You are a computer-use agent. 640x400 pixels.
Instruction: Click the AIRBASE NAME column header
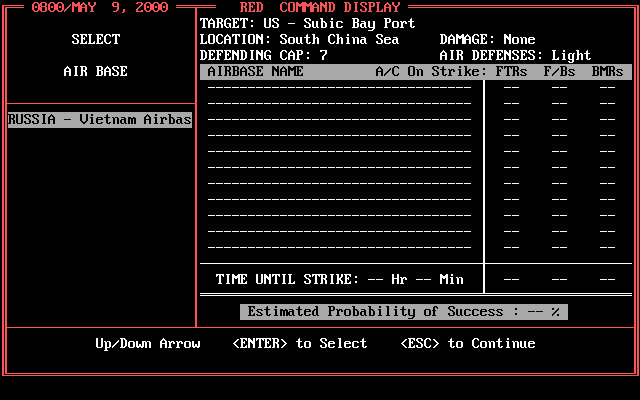pos(256,72)
